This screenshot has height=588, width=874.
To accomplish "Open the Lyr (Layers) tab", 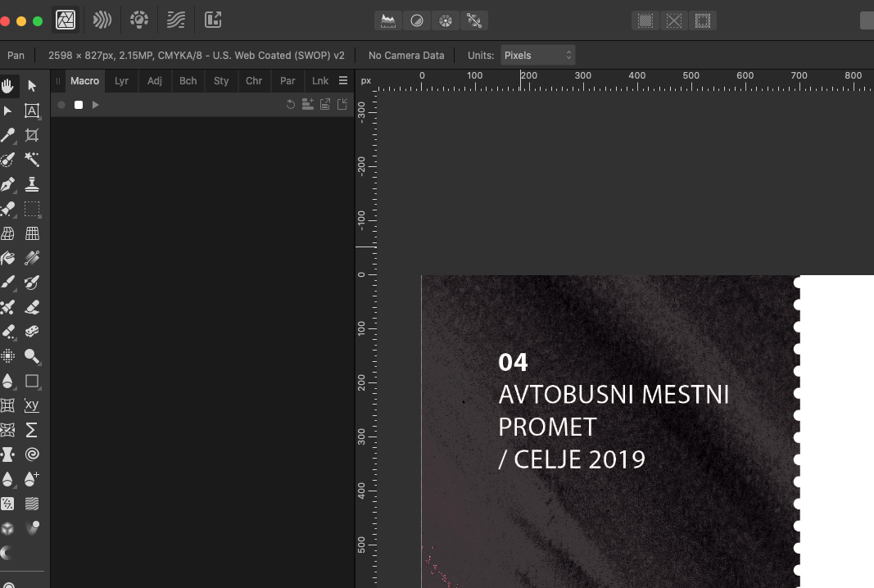I will [x=121, y=81].
